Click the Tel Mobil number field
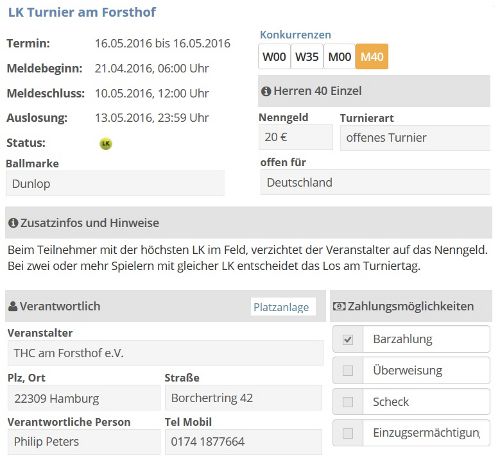 [243, 442]
